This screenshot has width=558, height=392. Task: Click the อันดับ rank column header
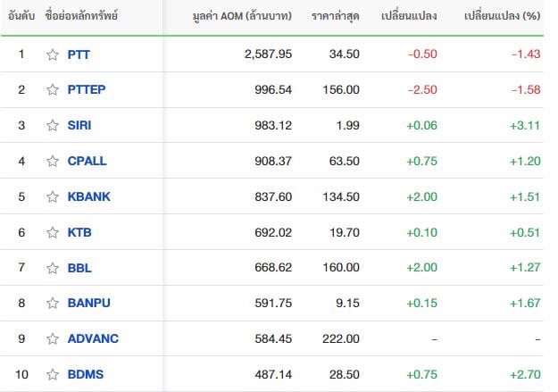[21, 16]
